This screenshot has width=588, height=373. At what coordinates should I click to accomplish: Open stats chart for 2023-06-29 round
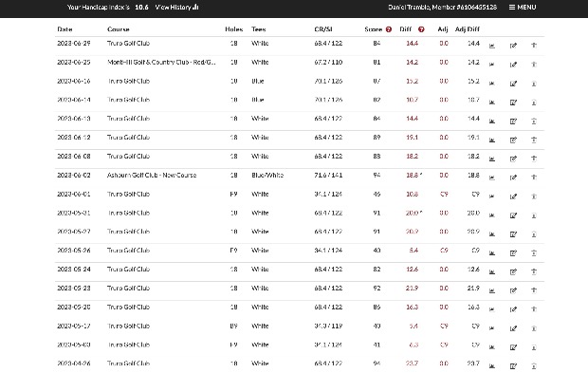[492, 46]
